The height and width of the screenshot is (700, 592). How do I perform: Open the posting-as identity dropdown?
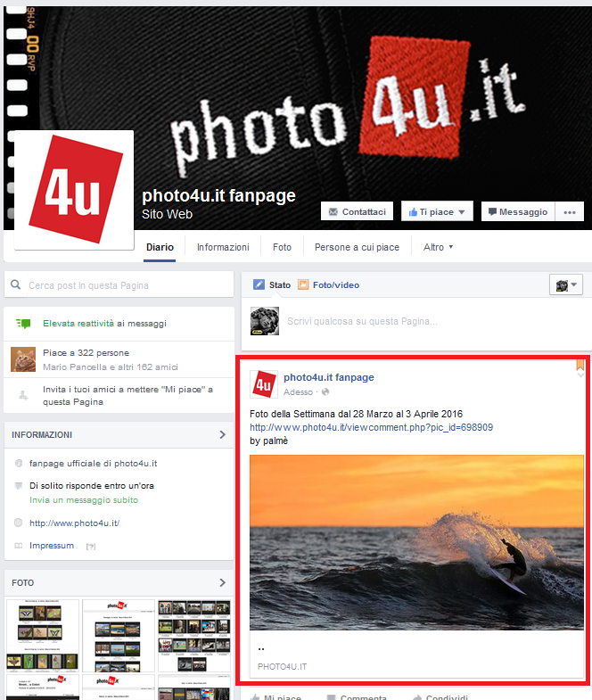click(x=566, y=285)
